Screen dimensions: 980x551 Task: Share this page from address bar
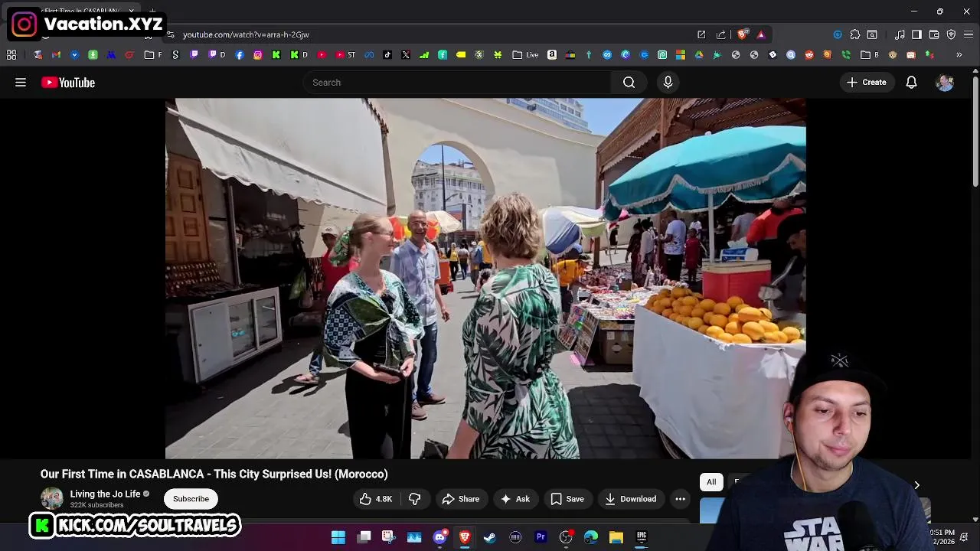(720, 34)
